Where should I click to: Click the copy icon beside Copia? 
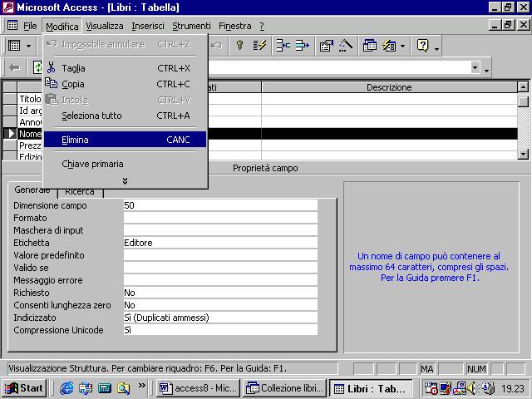[x=52, y=83]
